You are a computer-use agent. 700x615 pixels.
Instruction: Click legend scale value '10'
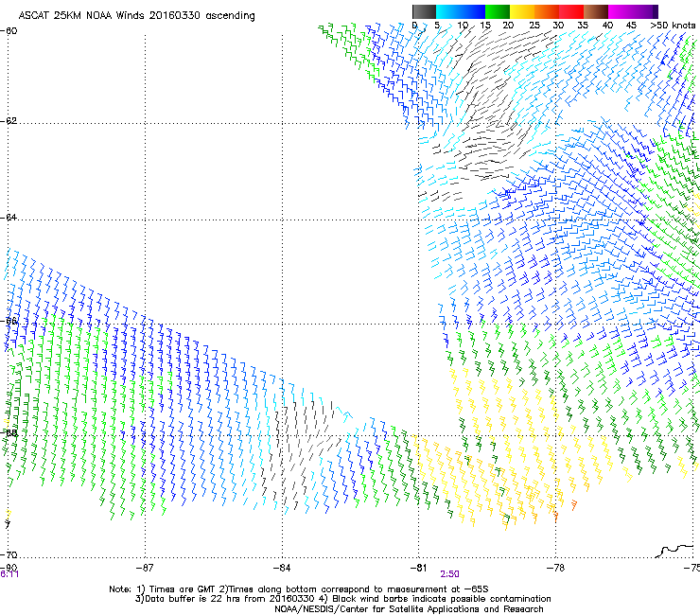462,26
